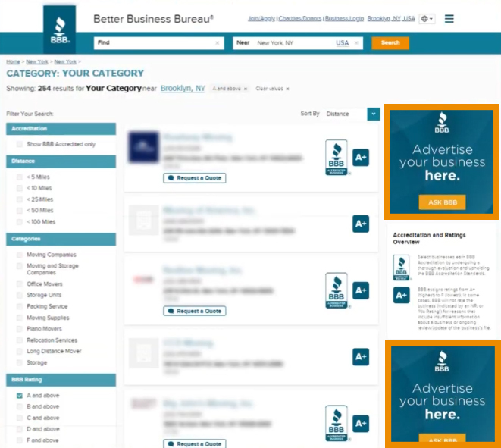The height and width of the screenshot is (448, 501).
Task: Click the Home breadcrumb link
Action: (13, 61)
